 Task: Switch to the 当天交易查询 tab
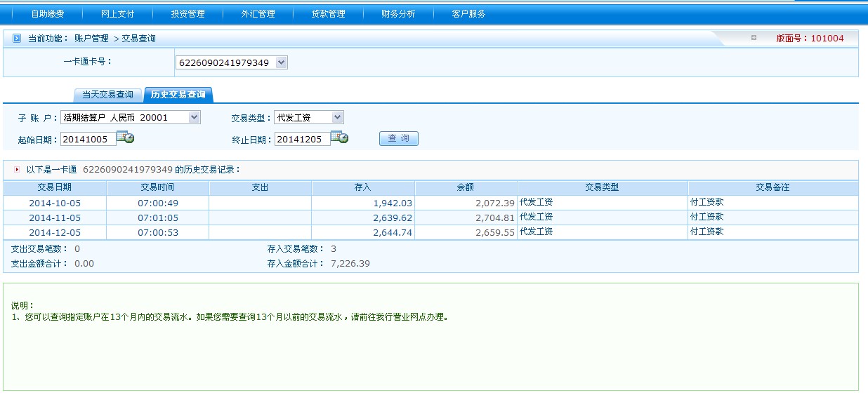[x=107, y=95]
